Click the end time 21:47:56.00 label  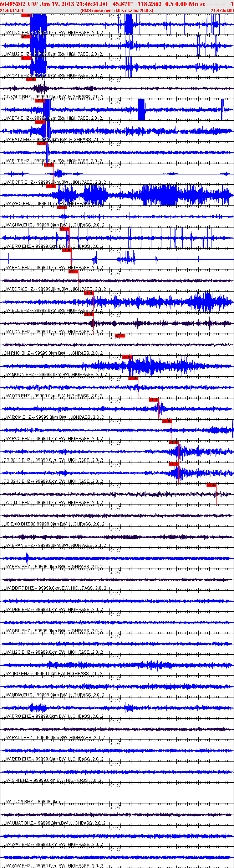click(222, 11)
